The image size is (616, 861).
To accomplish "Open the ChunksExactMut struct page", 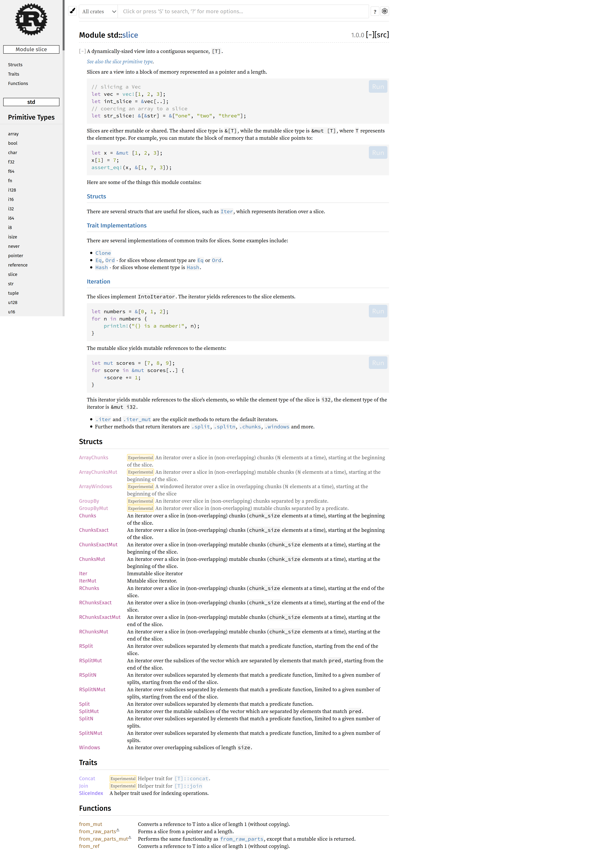I will click(98, 544).
